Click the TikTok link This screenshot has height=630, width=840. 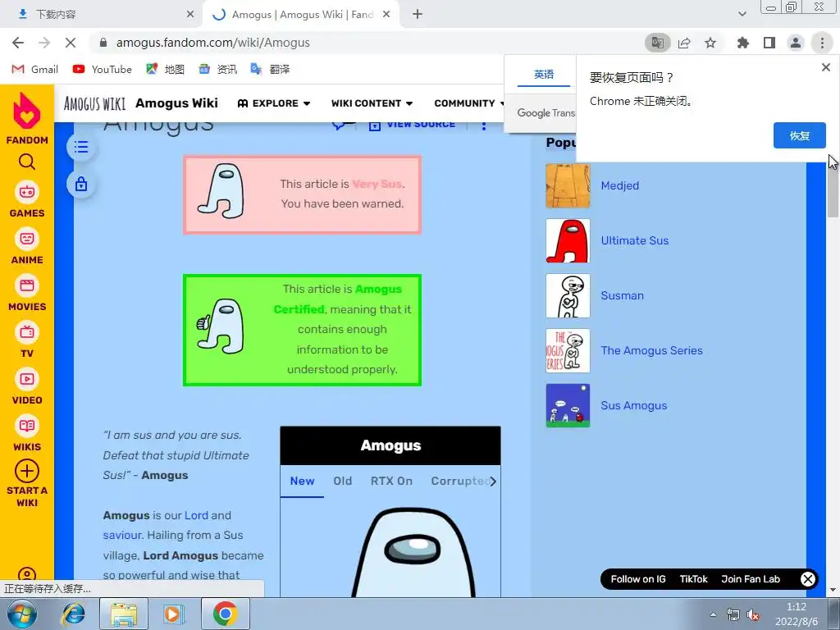(x=693, y=579)
